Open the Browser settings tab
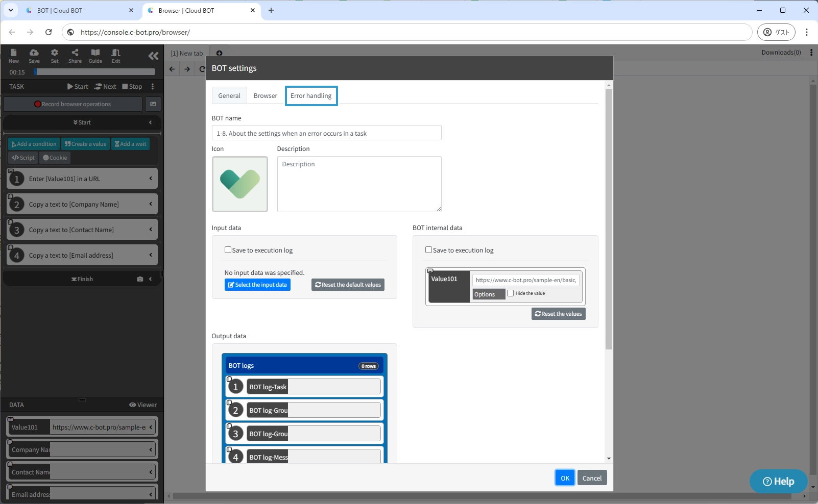 click(266, 96)
